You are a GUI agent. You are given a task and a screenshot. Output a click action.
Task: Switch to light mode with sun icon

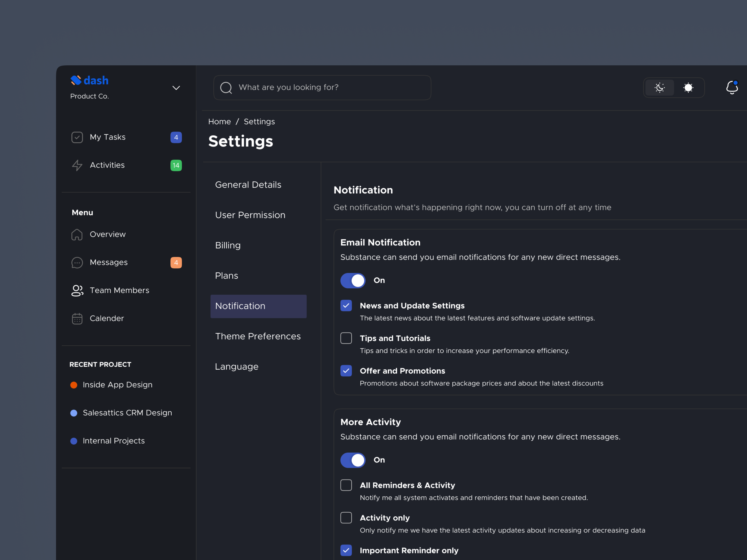[x=688, y=88]
